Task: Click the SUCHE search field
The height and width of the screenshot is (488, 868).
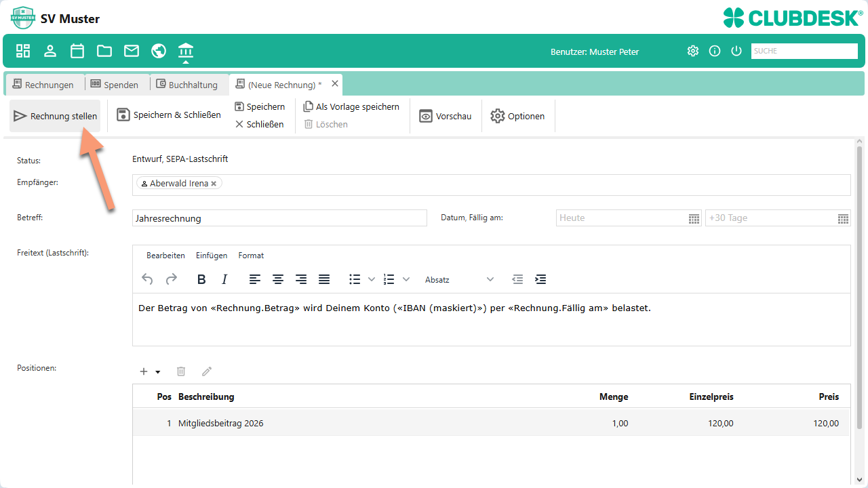Action: (x=804, y=51)
